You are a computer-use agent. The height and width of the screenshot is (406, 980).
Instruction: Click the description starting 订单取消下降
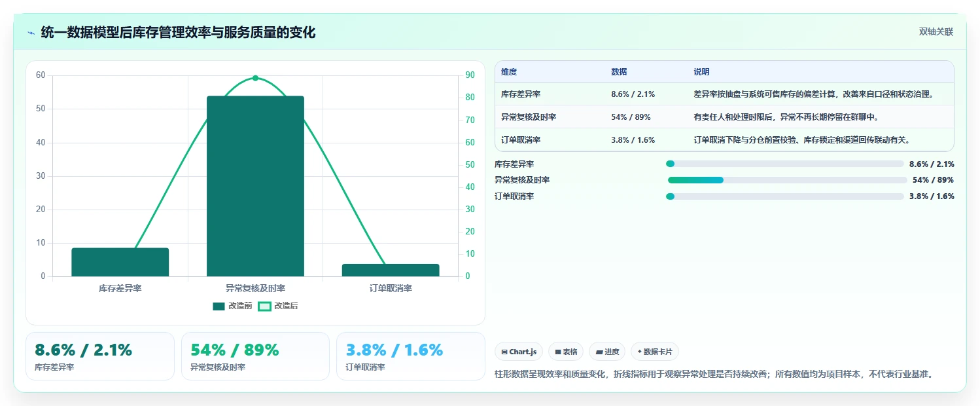pos(802,140)
